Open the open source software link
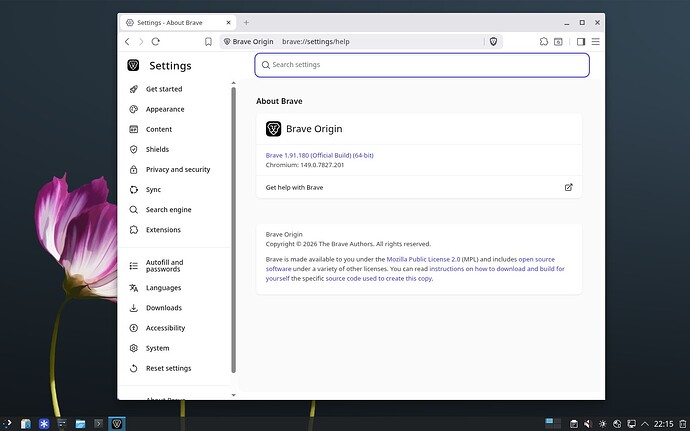 click(410, 264)
